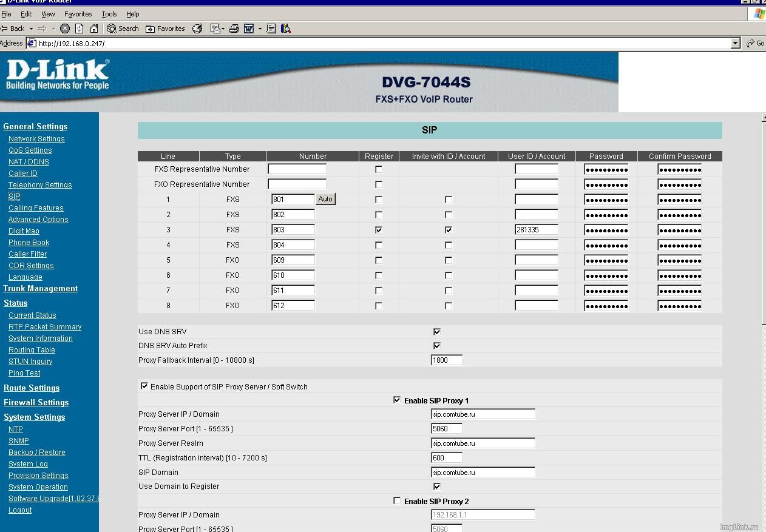Click the Mail icon in the toolbar

(215, 29)
